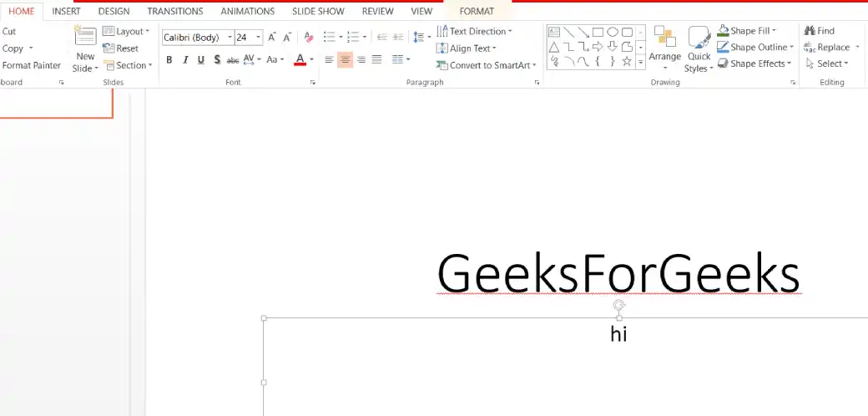Open Text Direction dropdown
The image size is (868, 416).
[474, 31]
